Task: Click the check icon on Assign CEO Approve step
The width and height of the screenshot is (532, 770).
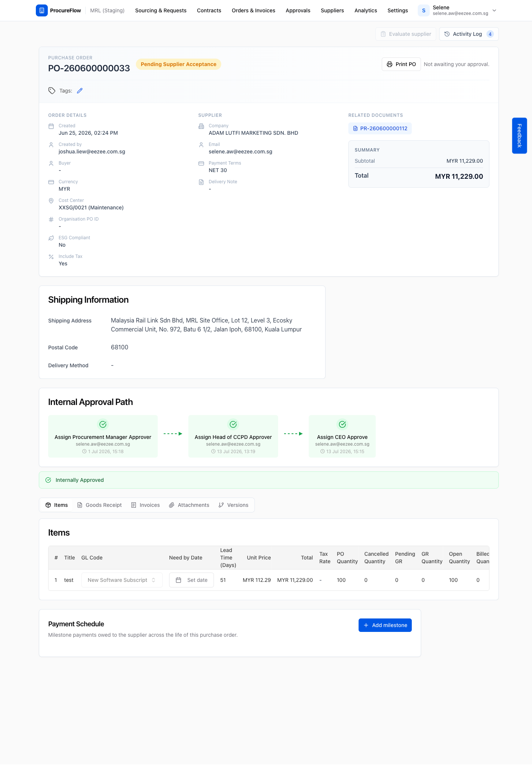Action: coord(342,424)
